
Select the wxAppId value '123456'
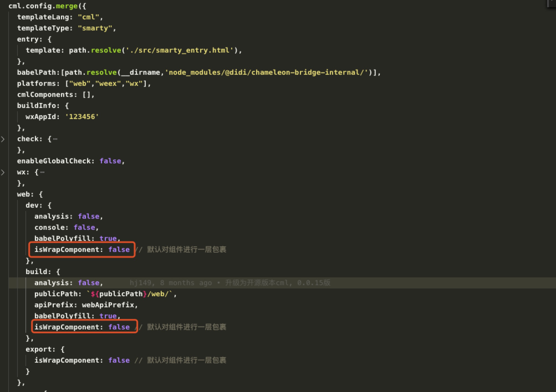[x=82, y=117]
